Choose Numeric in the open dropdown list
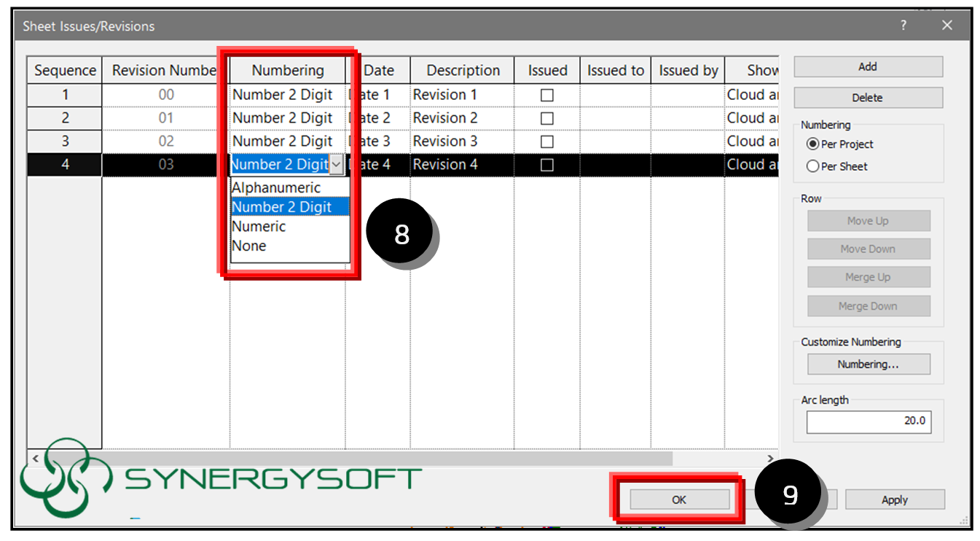This screenshot has height=541, width=980. point(259,226)
